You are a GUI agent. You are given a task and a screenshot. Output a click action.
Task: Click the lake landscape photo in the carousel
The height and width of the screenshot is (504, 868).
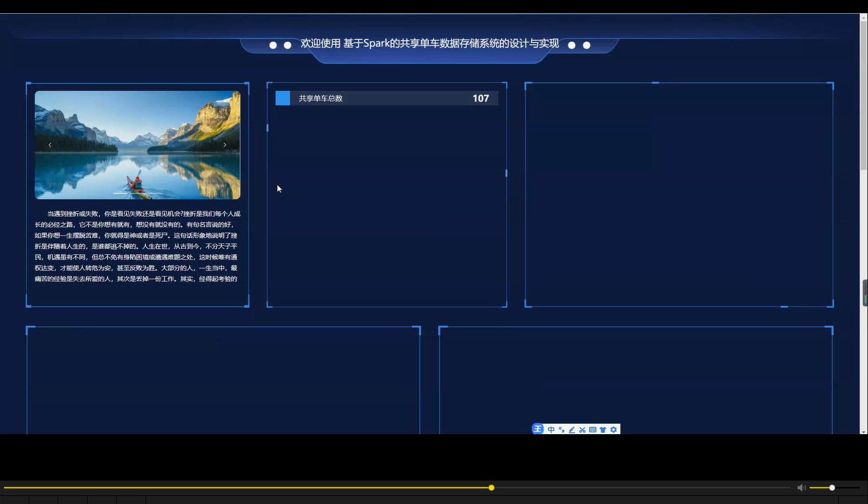(x=137, y=144)
